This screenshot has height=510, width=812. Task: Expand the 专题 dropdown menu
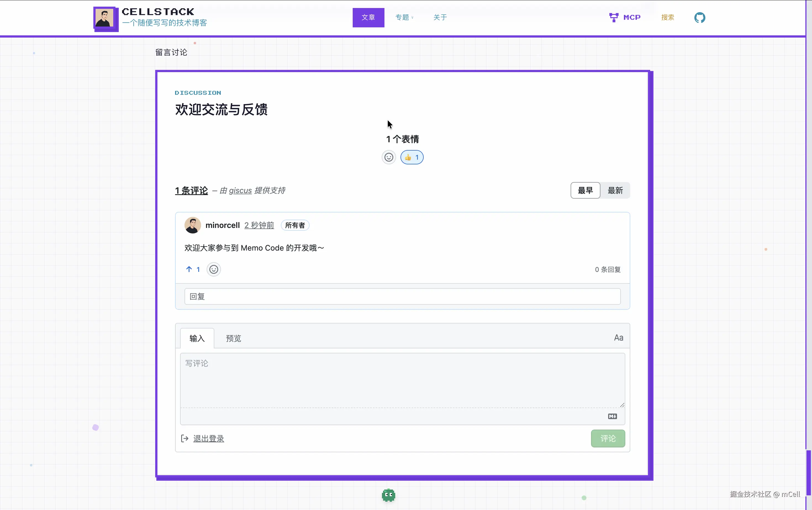coord(404,17)
